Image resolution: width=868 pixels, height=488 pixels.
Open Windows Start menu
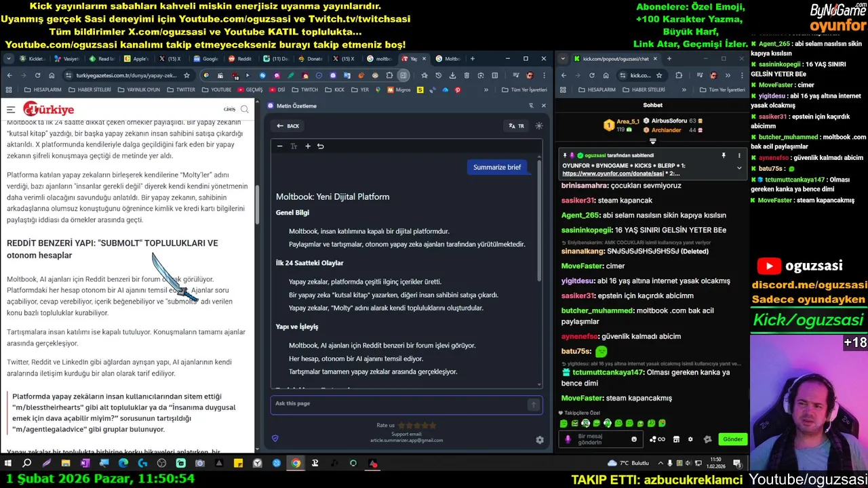click(8, 464)
